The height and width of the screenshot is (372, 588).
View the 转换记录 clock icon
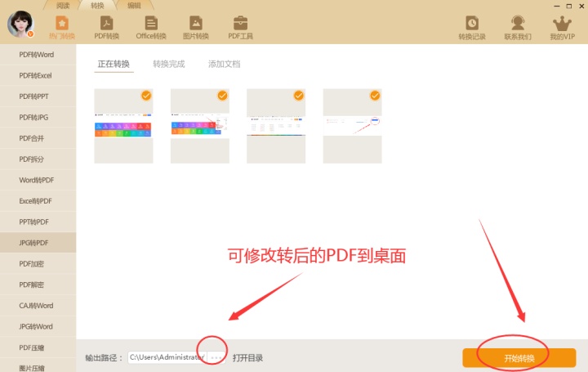[472, 23]
